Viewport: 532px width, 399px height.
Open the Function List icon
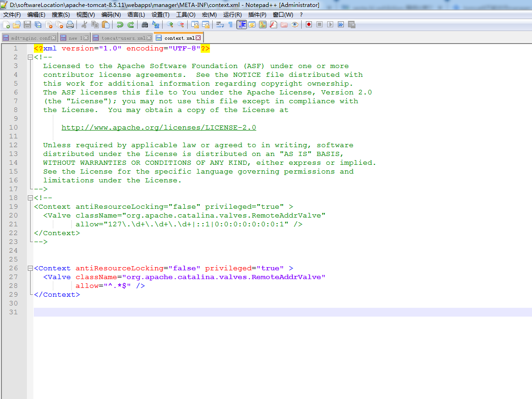(x=273, y=25)
